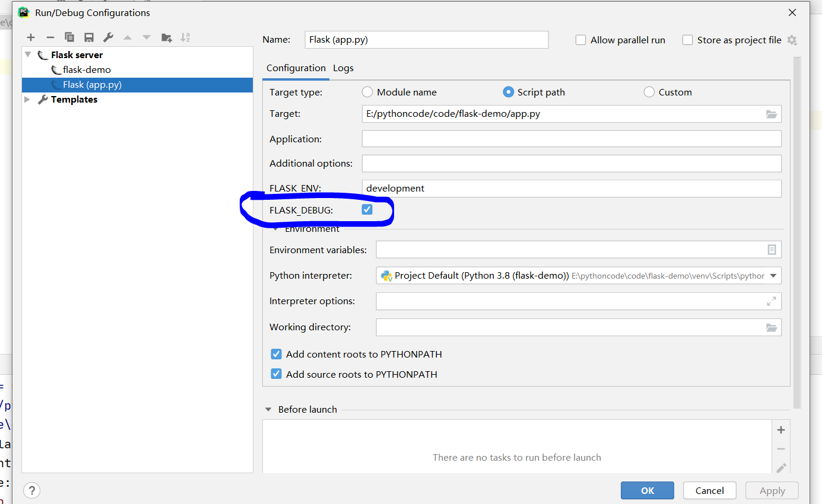
Task: Open the Configuration tab
Action: coord(296,68)
